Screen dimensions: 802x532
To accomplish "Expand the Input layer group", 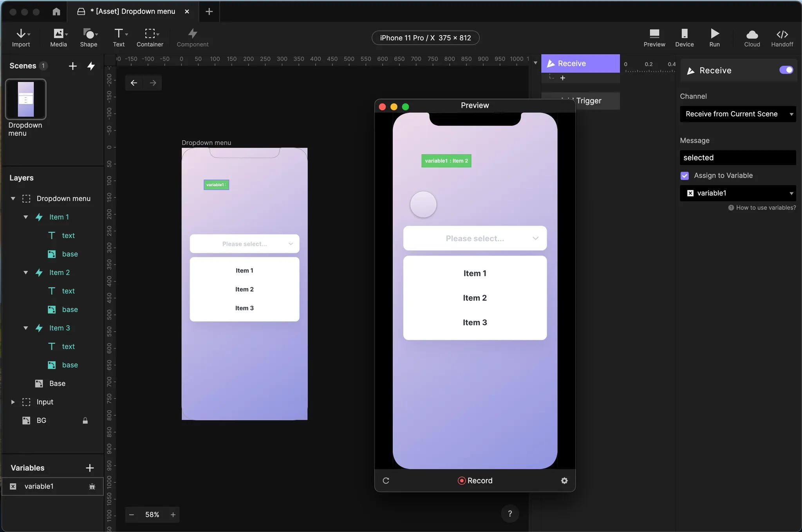I will click(13, 402).
